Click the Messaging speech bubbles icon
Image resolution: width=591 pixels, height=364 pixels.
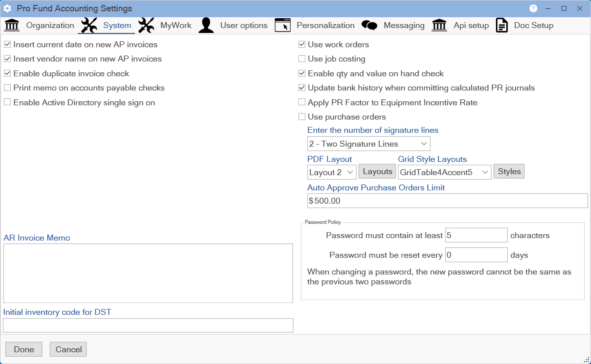(369, 25)
